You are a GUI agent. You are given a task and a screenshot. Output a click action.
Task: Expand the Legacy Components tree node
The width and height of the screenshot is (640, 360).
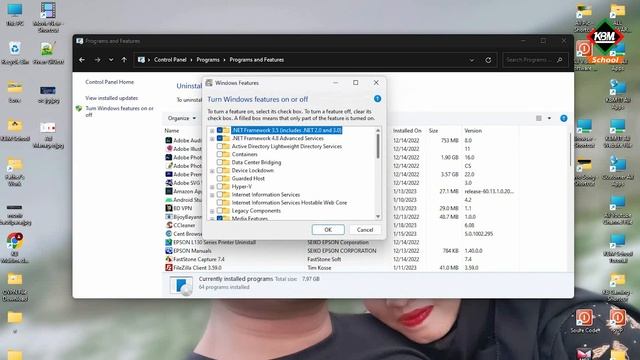212,211
